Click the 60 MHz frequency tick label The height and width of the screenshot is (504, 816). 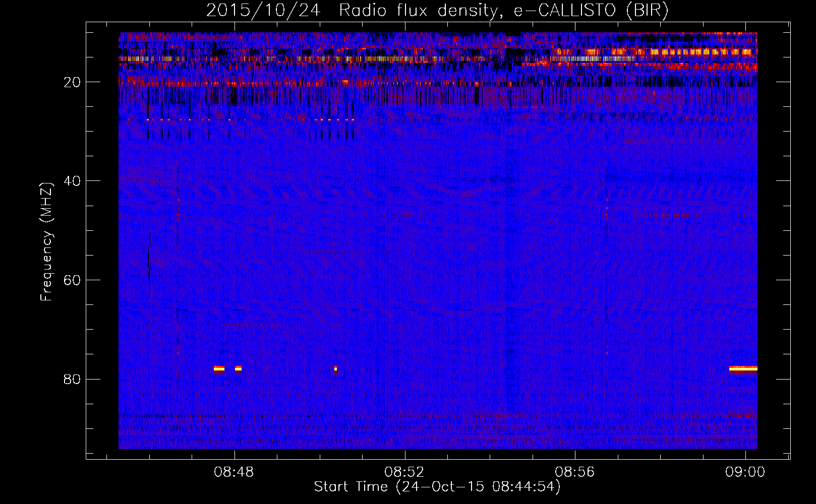click(72, 280)
